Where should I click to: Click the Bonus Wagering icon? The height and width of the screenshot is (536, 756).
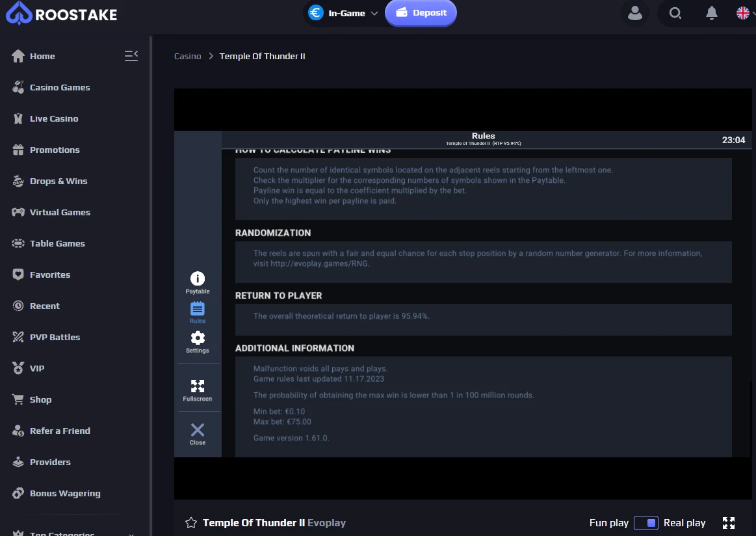(18, 493)
